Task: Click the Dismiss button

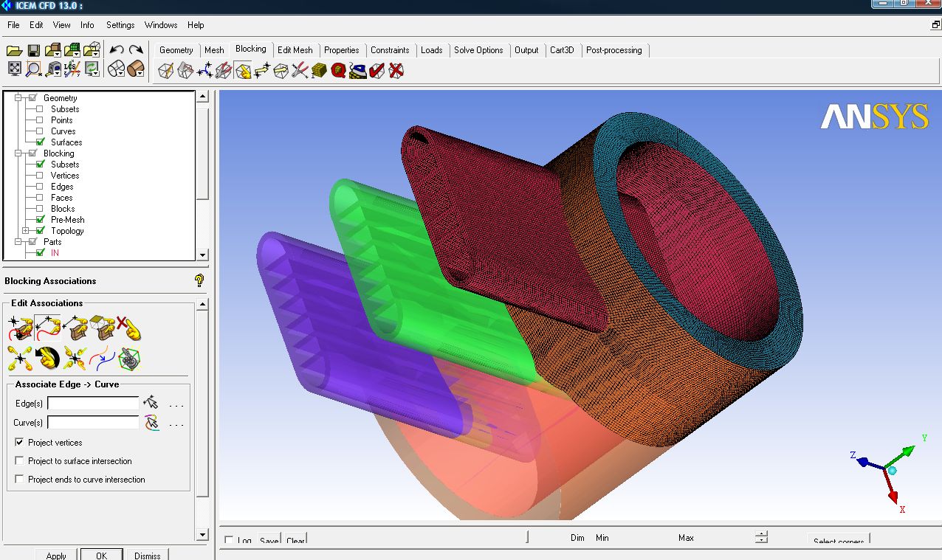Action: click(x=147, y=555)
